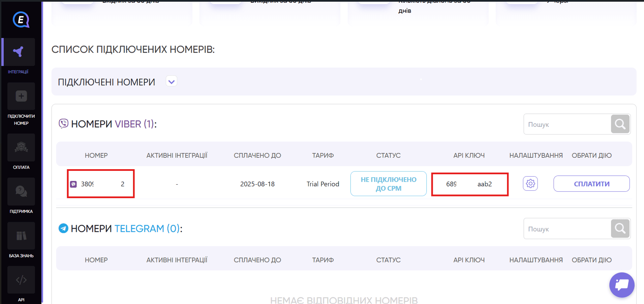Click the Viber phone number cell
644x304 pixels.
[x=101, y=184]
